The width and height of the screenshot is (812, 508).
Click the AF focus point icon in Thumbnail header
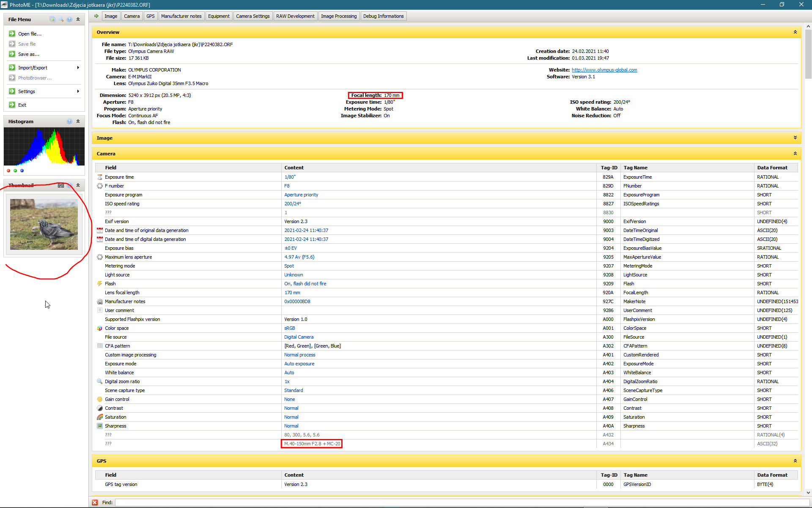click(61, 185)
